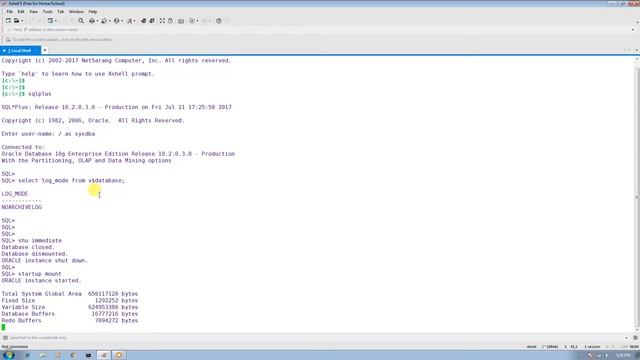Click the Encoding globe toolbar icon

(x=117, y=20)
